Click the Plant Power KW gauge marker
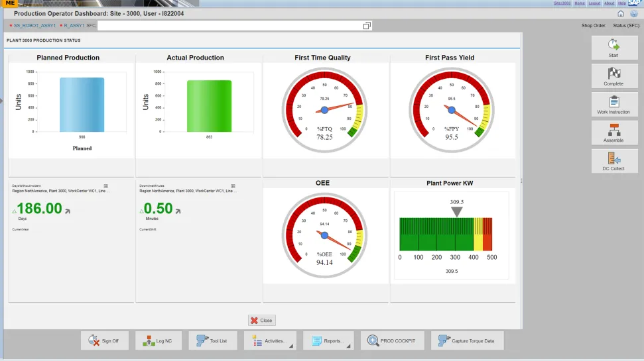 tap(456, 212)
